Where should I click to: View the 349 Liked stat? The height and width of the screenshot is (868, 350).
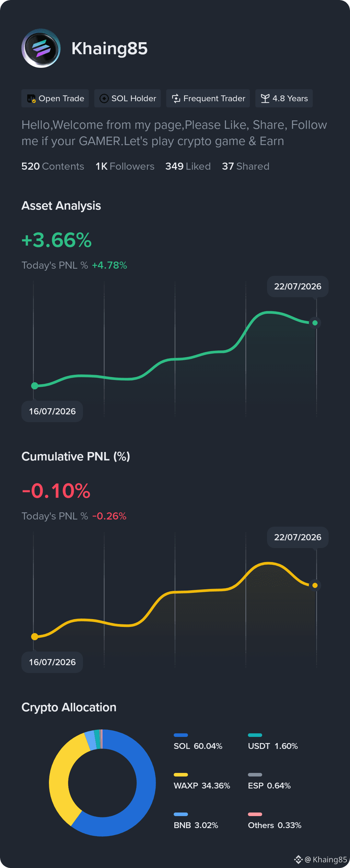point(188,166)
